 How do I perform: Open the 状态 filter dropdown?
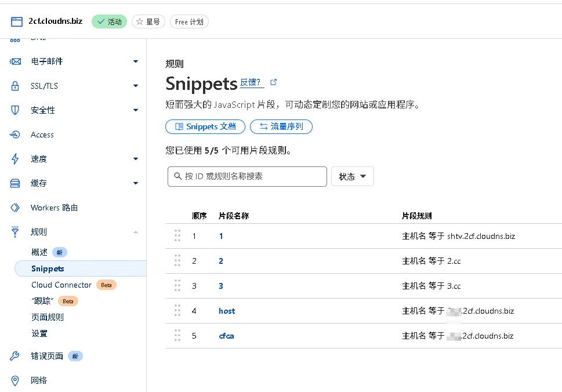(x=352, y=176)
